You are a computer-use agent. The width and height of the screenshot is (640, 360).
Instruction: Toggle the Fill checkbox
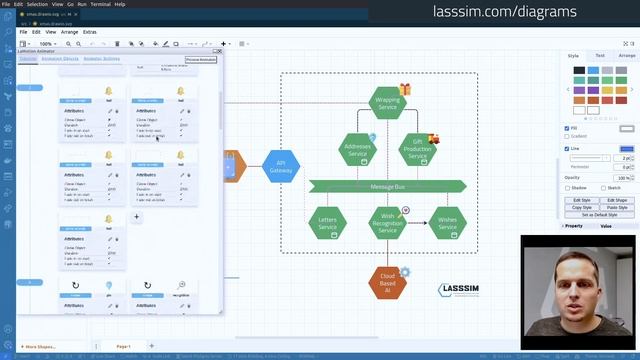tap(567, 128)
